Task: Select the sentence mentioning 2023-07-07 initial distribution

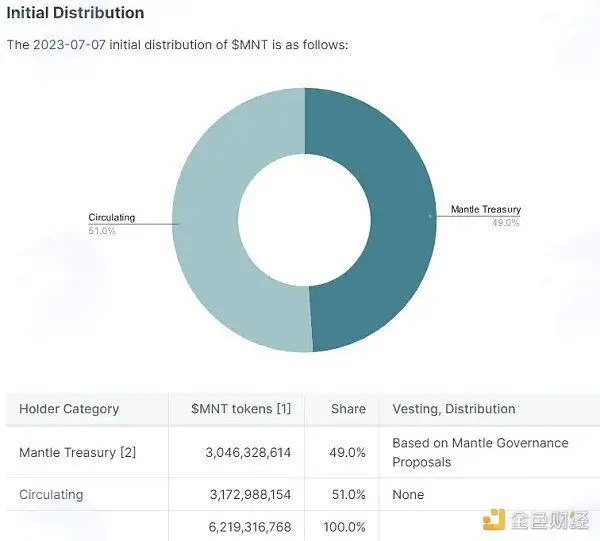Action: point(178,45)
